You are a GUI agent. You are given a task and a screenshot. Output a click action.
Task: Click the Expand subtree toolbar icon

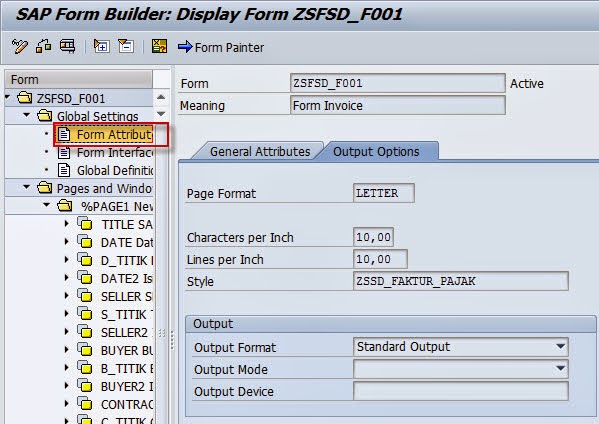tap(102, 47)
